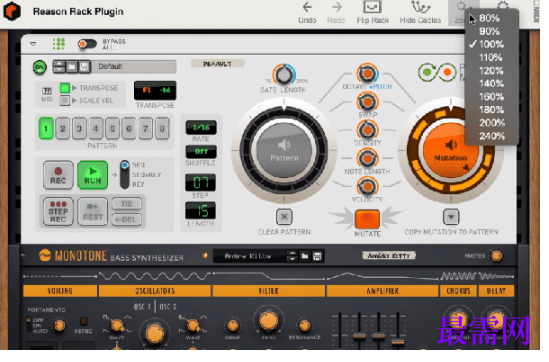Screen dimensions: 549x362
Task: Click the green RUN play button
Action: (x=92, y=175)
